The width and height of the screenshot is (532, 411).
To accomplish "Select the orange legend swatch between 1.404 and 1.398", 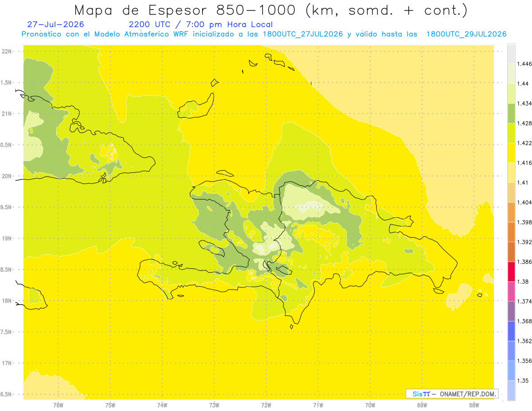I will pyautogui.click(x=511, y=212).
